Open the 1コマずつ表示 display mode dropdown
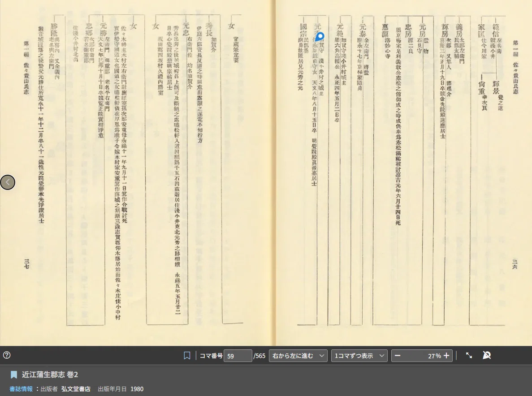The image size is (532, 396). click(x=359, y=356)
